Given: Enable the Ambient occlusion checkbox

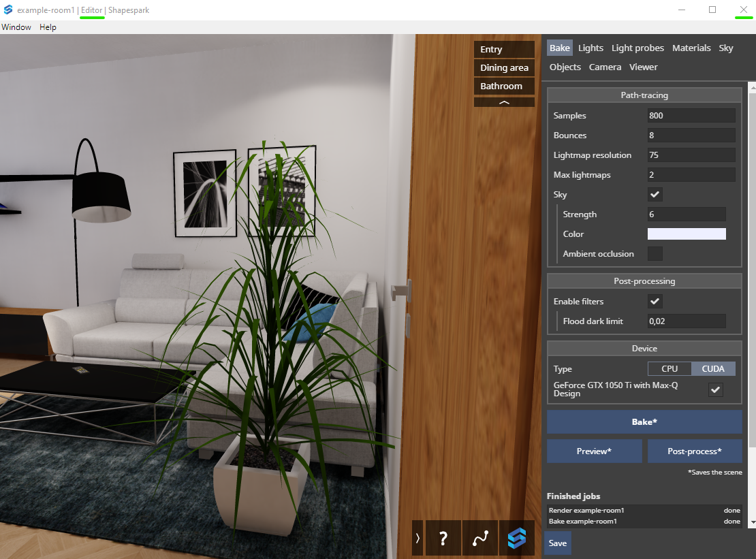Looking at the screenshot, I should click(655, 254).
